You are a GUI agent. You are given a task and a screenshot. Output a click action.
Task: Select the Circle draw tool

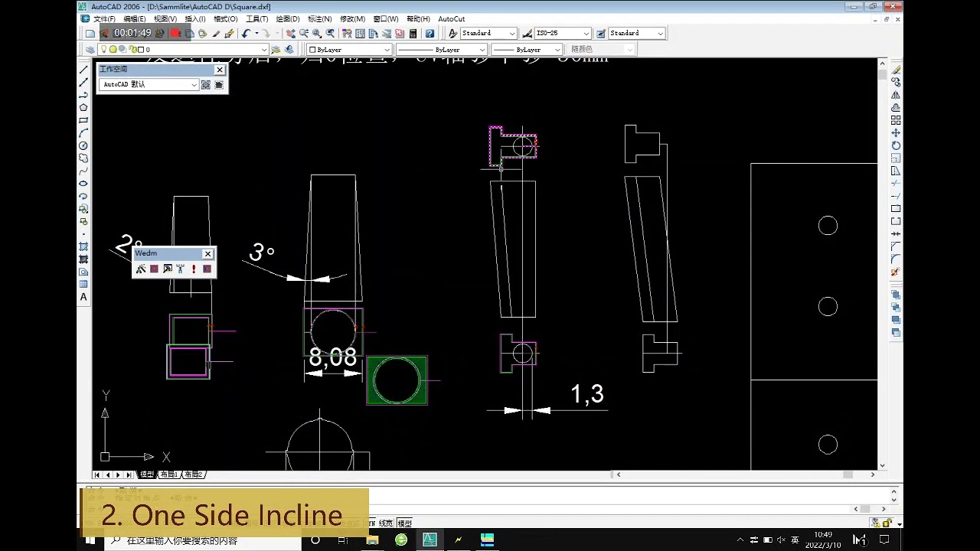pyautogui.click(x=83, y=145)
